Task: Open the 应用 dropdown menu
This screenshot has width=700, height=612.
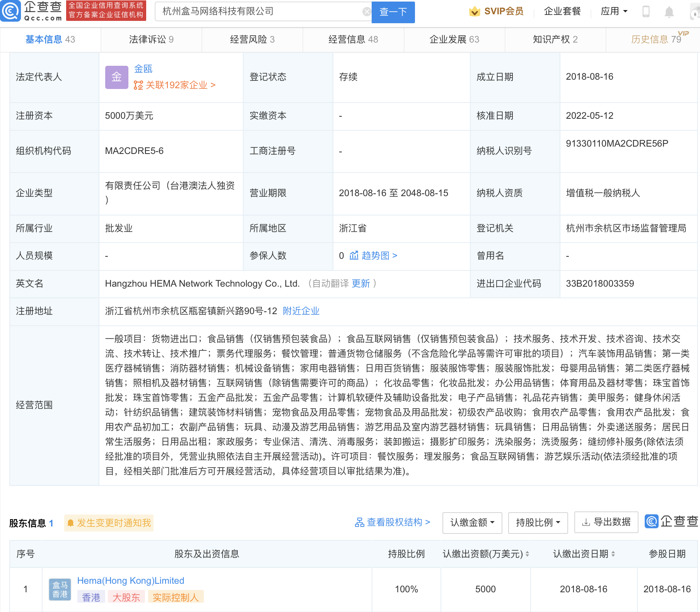Action: (x=614, y=12)
